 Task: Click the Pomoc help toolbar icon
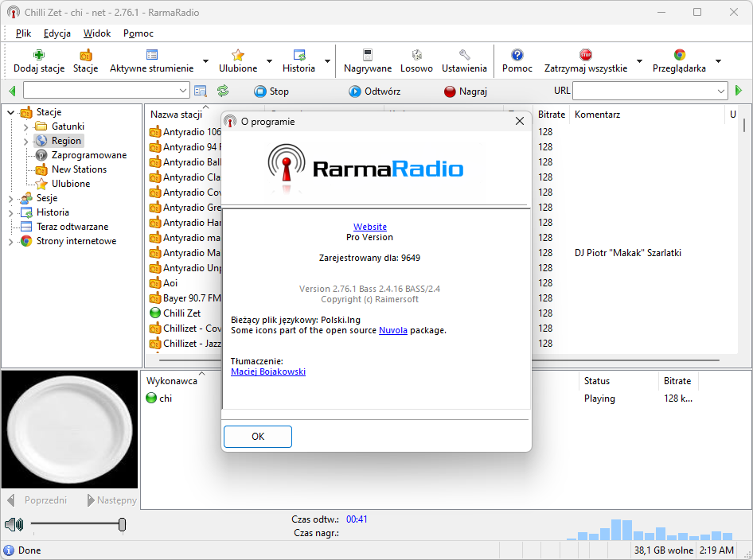tap(517, 55)
